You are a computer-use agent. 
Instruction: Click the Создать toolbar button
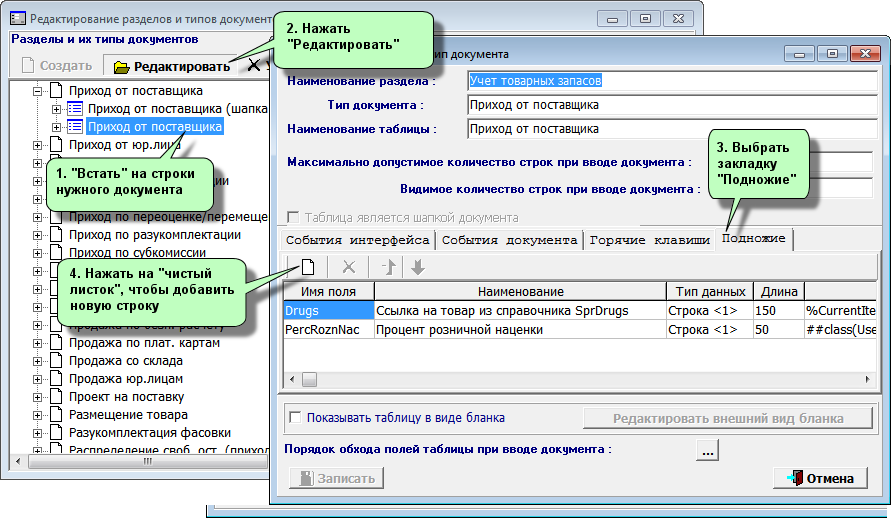click(x=57, y=66)
